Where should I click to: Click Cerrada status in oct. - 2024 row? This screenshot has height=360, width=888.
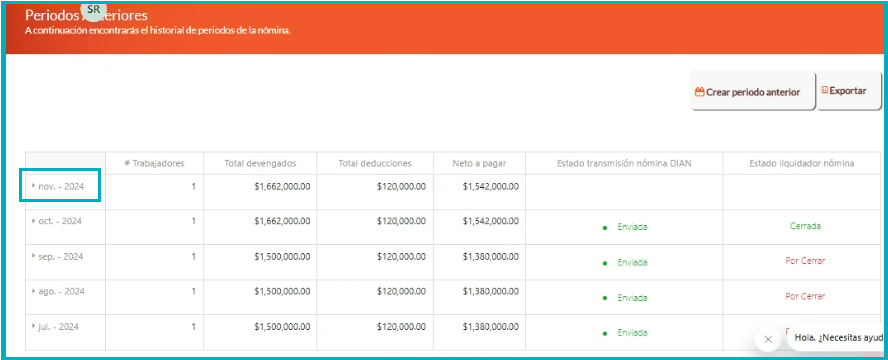805,226
